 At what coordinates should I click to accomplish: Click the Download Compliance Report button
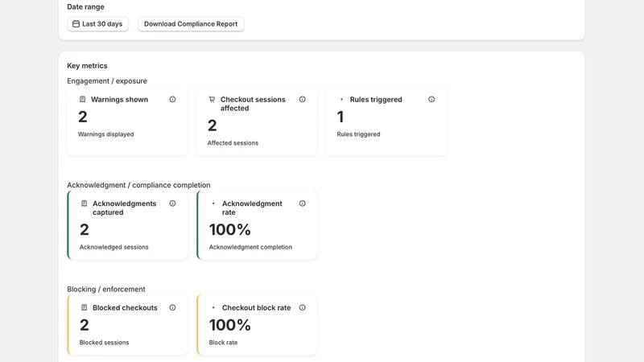click(191, 24)
